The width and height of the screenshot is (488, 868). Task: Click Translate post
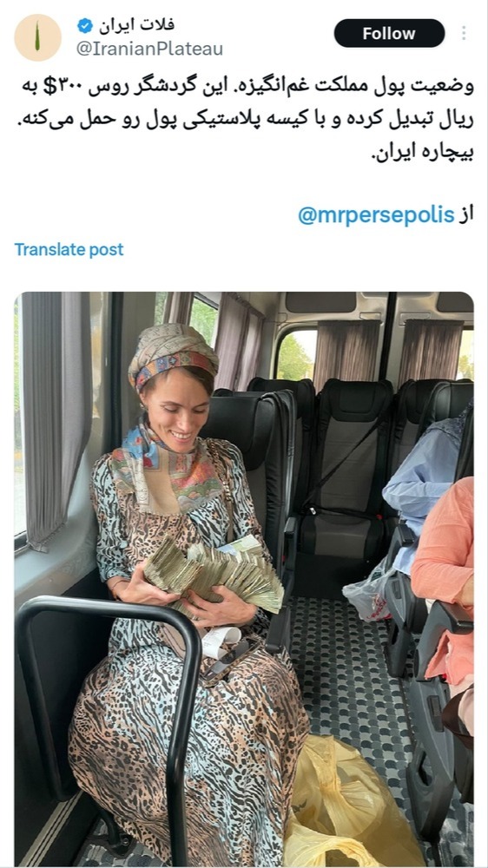[69, 250]
